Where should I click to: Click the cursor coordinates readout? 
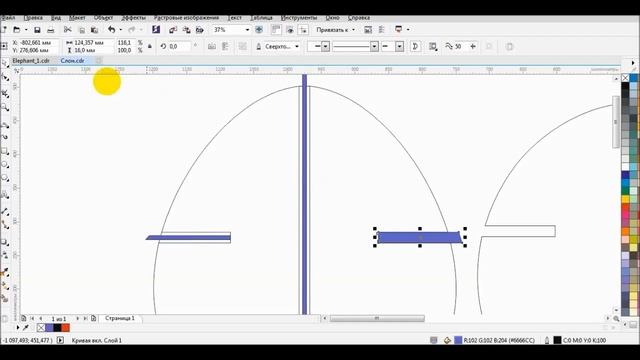click(27, 340)
